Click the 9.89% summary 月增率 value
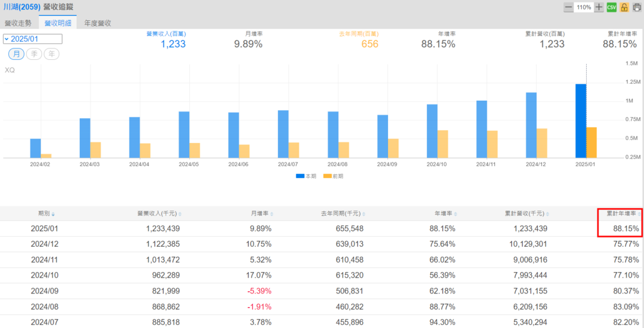Viewport: 644px width, 328px height. [x=248, y=44]
